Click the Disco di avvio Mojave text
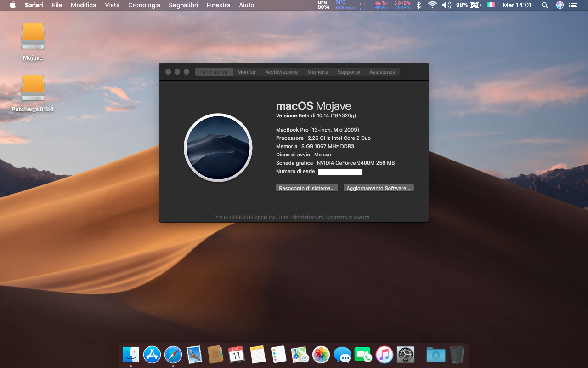Screen dimensions: 588x368 click(x=304, y=155)
